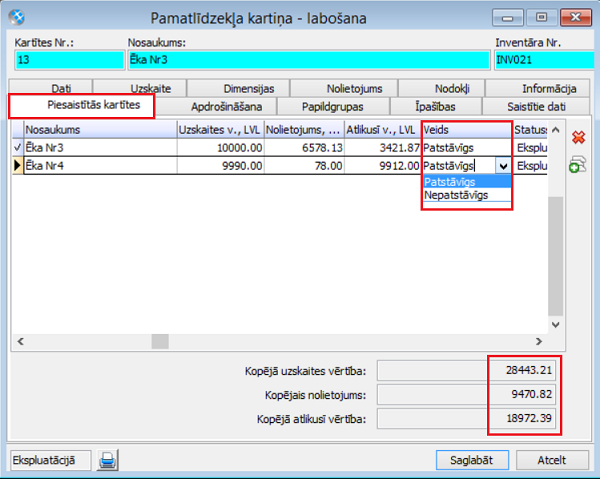Click the add linked card icon
The image size is (600, 479).
[x=577, y=165]
